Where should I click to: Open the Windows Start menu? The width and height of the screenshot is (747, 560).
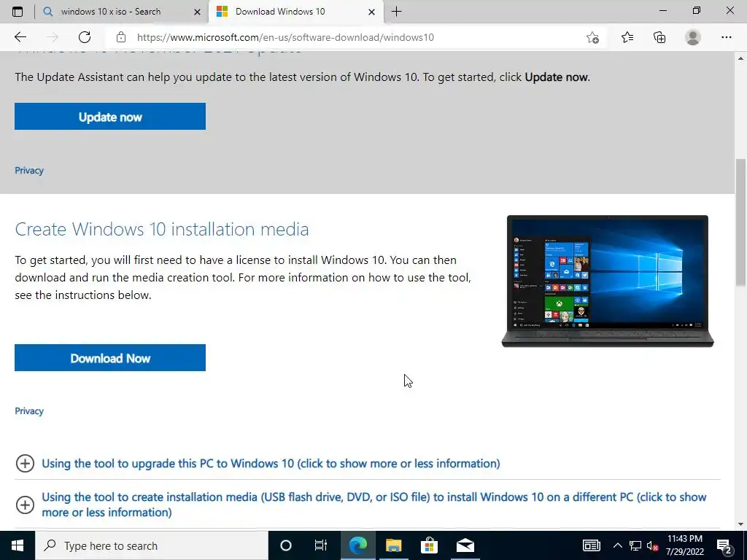pyautogui.click(x=18, y=545)
